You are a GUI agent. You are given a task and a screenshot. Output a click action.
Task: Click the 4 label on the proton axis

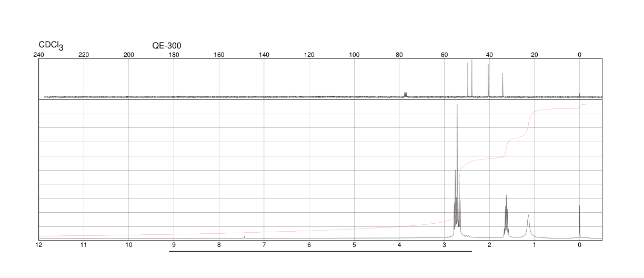point(399,245)
